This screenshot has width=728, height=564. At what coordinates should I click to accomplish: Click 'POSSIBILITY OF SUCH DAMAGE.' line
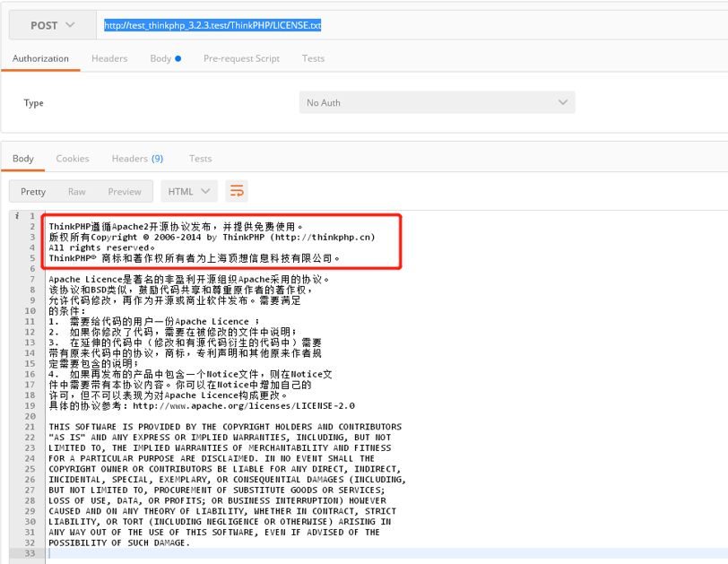click(x=119, y=542)
